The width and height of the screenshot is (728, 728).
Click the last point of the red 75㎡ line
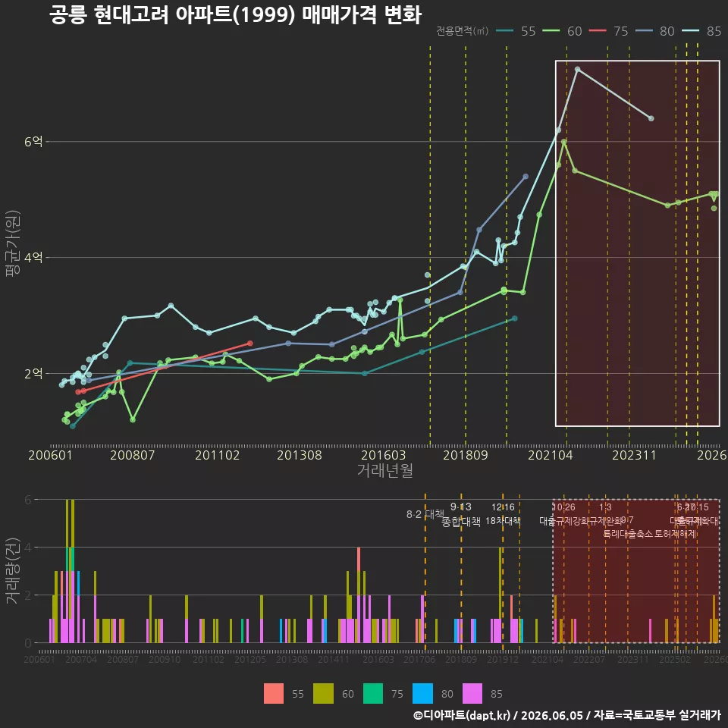point(250,344)
